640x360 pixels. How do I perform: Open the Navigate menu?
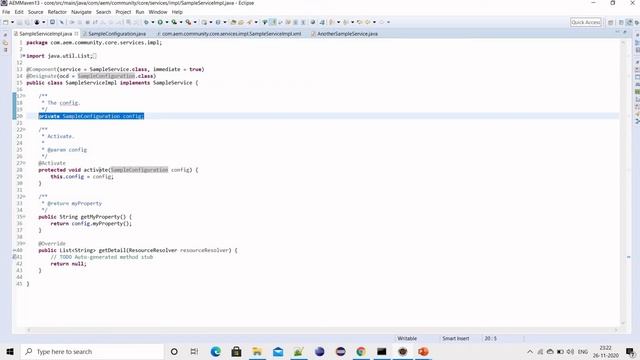pos(81,12)
